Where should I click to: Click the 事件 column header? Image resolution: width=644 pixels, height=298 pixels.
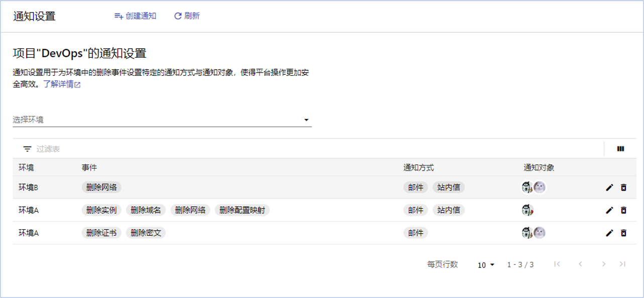point(89,168)
